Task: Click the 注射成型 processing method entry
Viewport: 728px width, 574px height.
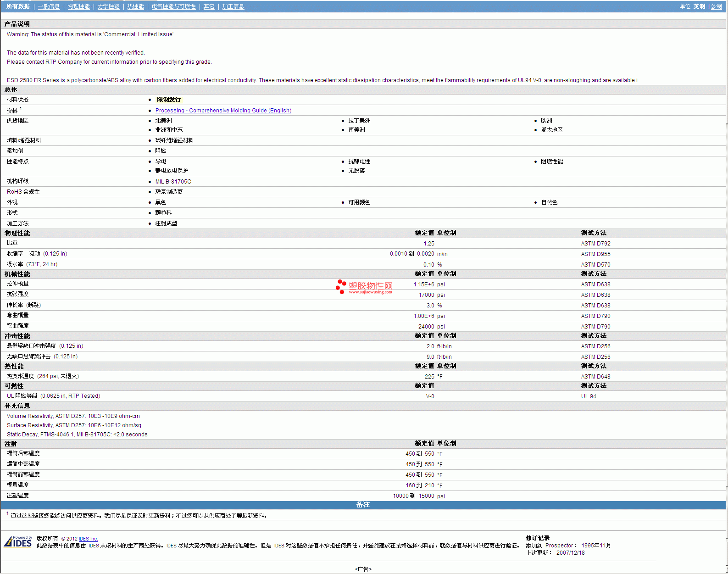Action: (166, 223)
